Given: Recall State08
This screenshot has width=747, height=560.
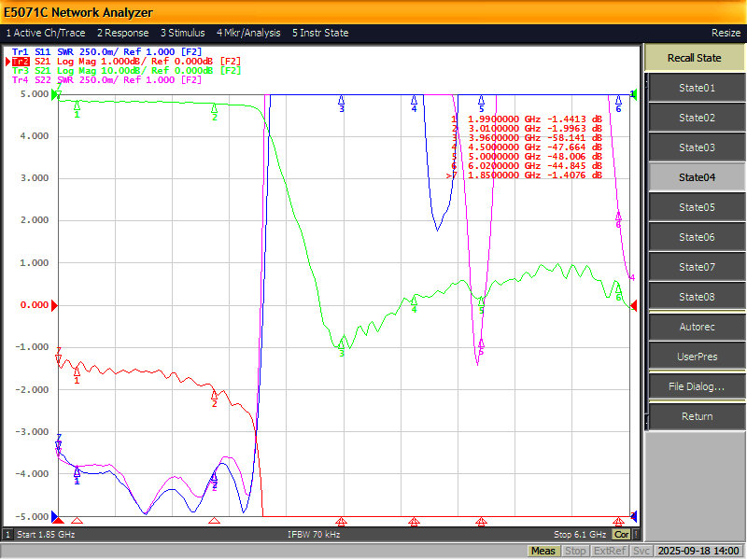Looking at the screenshot, I should click(x=697, y=297).
